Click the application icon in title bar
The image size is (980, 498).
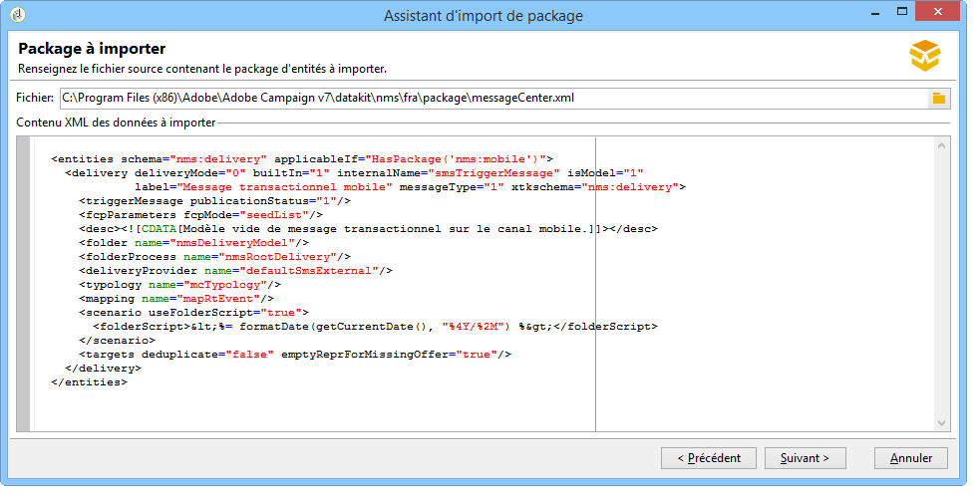18,14
